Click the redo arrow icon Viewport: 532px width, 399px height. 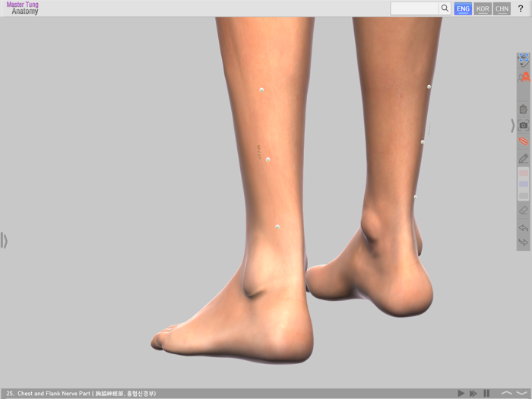point(524,242)
